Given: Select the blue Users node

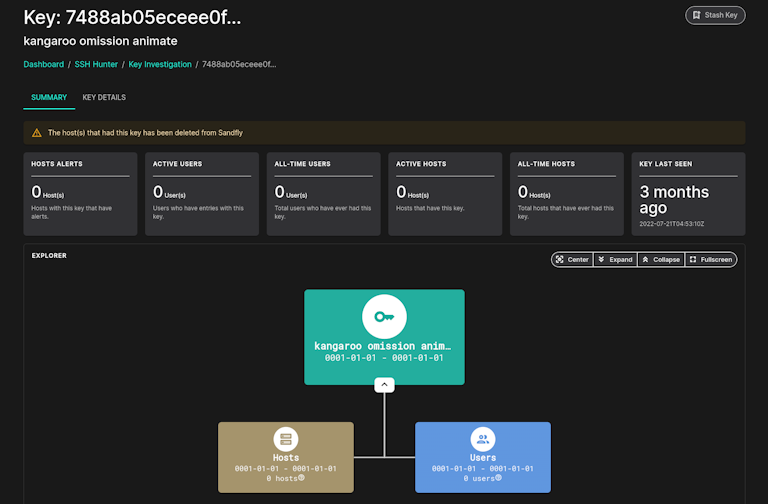Looking at the screenshot, I should pos(483,457).
